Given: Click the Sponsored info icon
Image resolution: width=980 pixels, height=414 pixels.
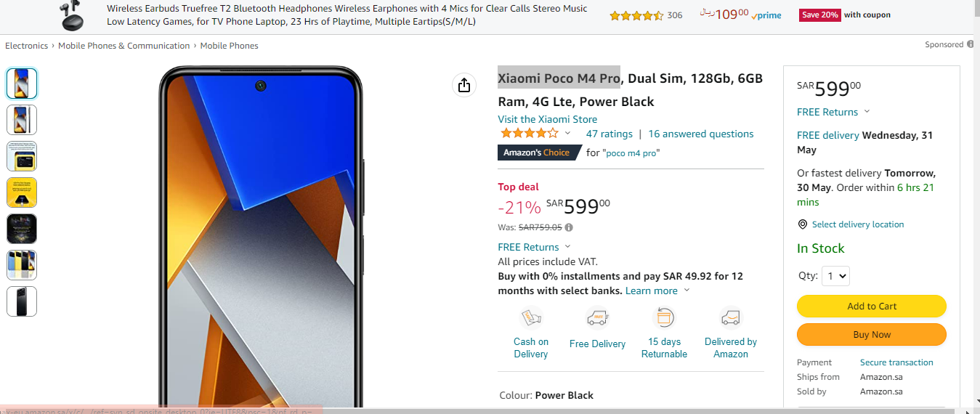Looking at the screenshot, I should click(970, 44).
